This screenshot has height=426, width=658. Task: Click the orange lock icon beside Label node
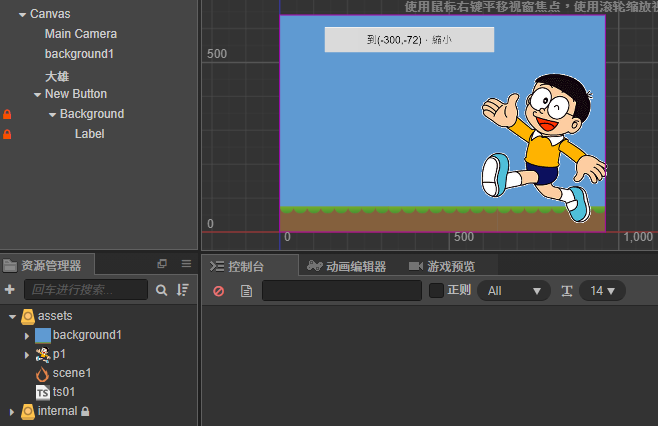pyautogui.click(x=7, y=134)
